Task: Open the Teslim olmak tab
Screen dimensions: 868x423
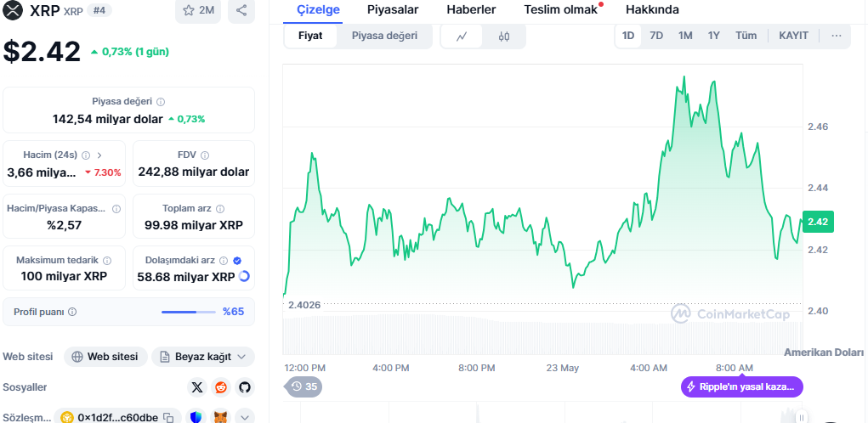Action: (561, 9)
